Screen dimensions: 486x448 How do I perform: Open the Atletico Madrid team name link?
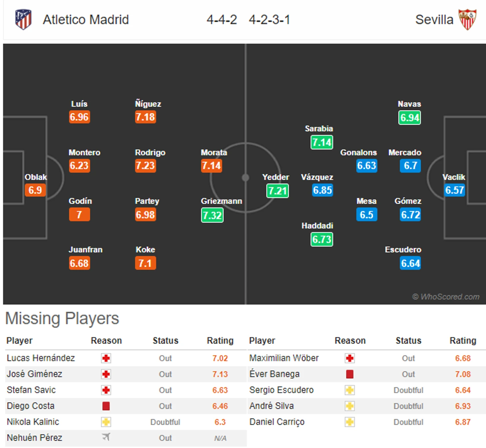click(86, 20)
